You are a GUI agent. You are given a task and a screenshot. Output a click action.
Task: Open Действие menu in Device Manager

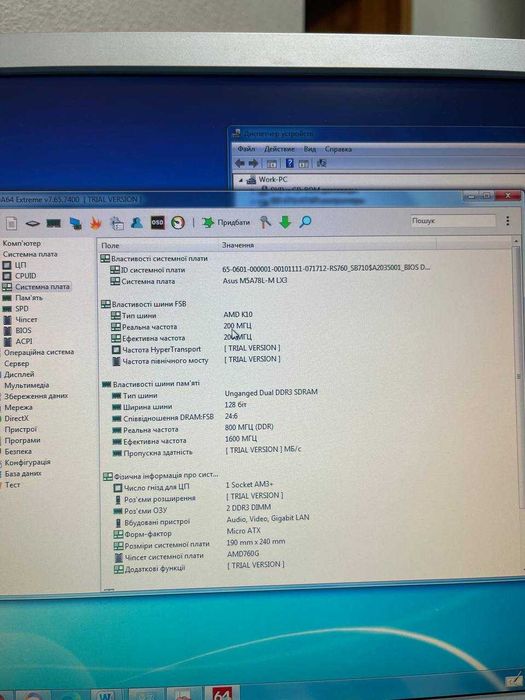279,149
